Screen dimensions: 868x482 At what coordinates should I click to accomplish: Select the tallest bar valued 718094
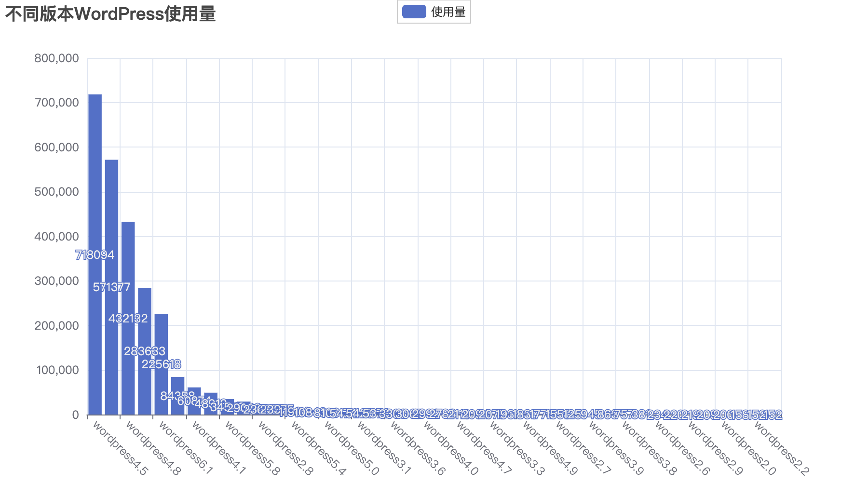[x=95, y=254]
